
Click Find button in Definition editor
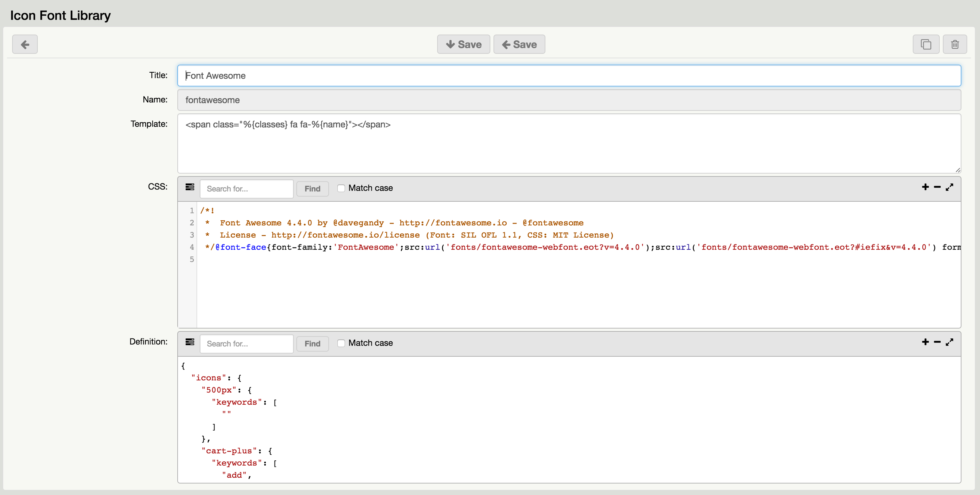click(312, 344)
